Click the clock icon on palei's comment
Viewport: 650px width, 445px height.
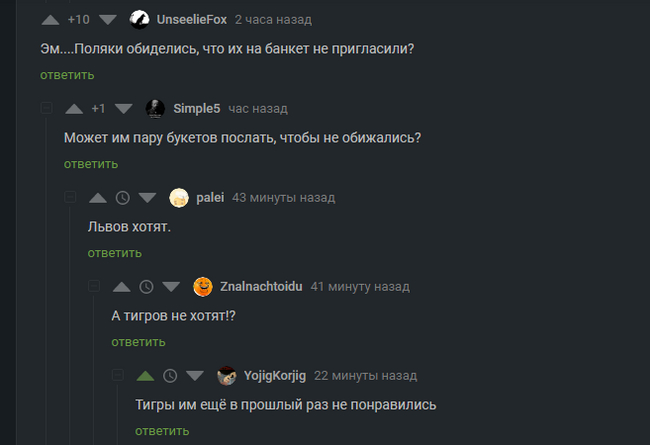click(x=122, y=198)
